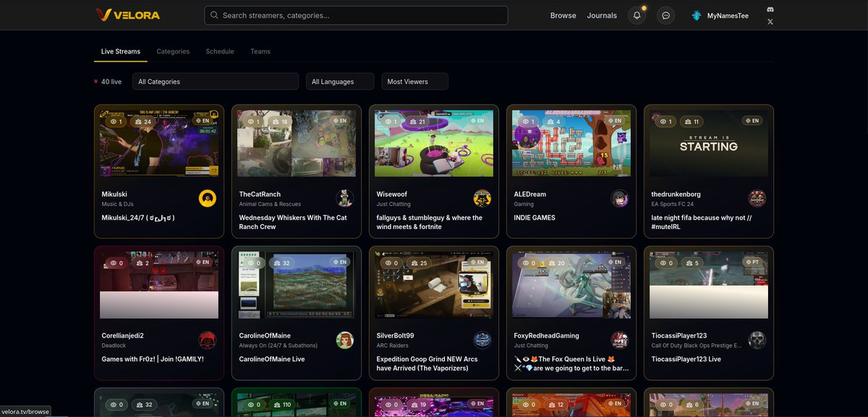
Task: Click viewer-count badge showing 32 on CarolineOfMaine
Action: [x=281, y=263]
